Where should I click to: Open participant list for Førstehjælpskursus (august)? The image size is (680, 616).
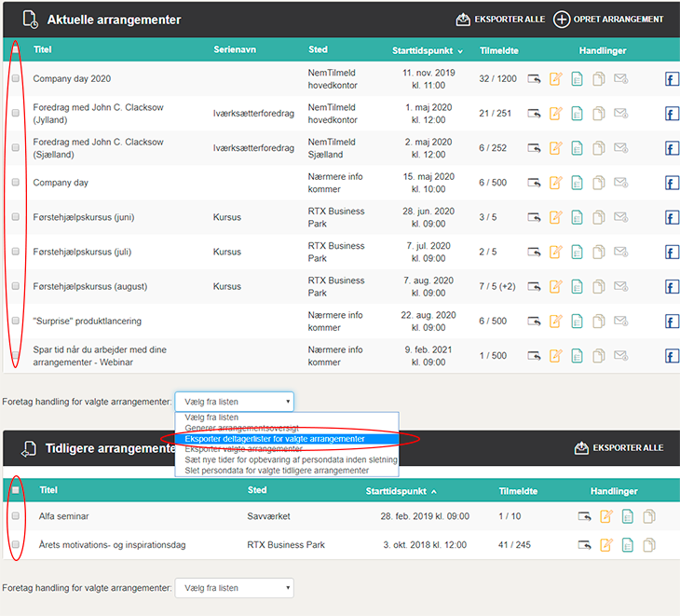click(577, 287)
